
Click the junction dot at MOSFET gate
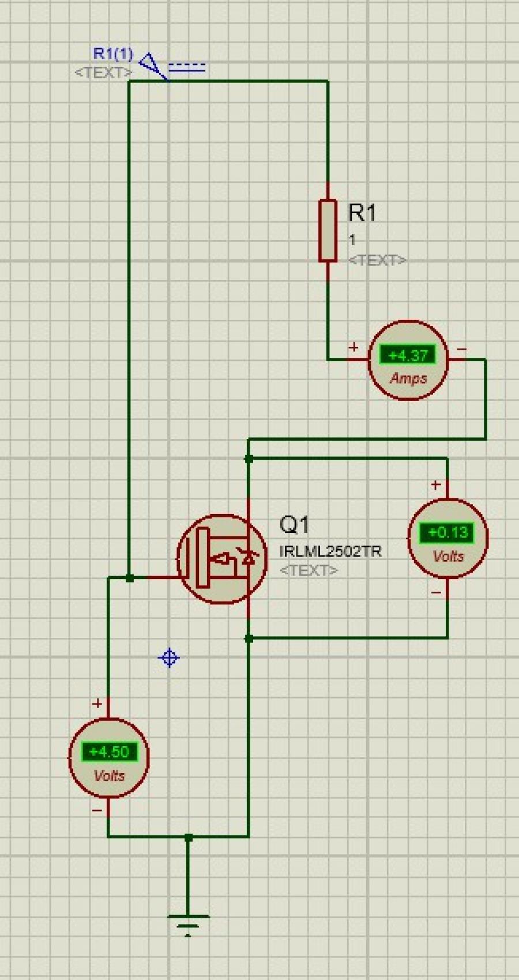click(130, 577)
